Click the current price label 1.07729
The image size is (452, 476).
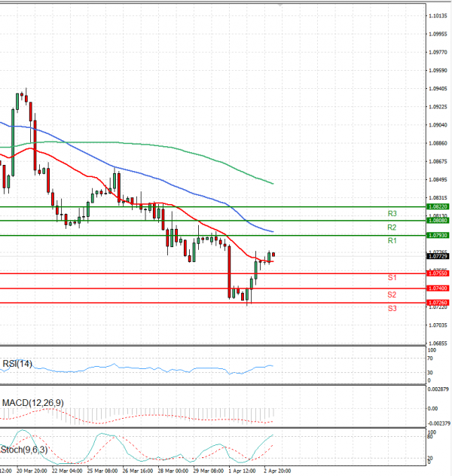[438, 257]
